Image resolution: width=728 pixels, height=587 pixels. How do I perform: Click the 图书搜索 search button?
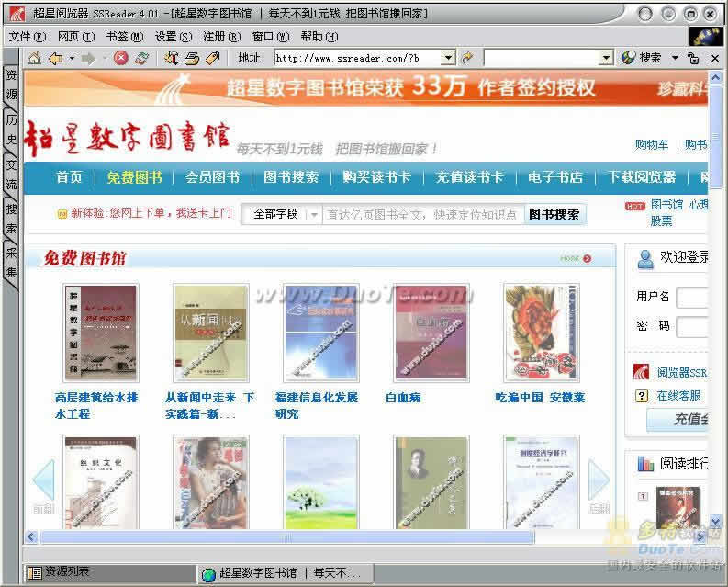[554, 214]
